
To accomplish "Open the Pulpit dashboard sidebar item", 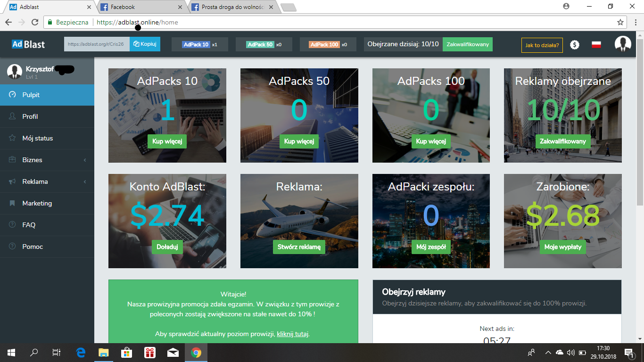I will (47, 95).
